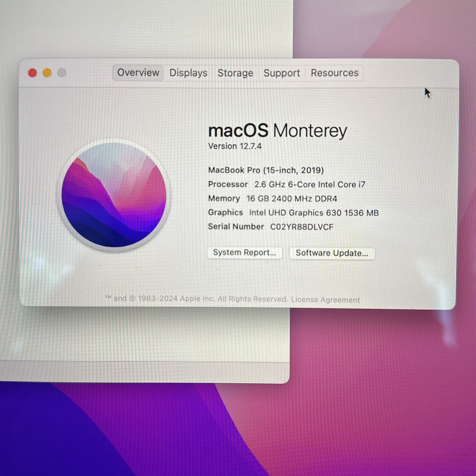Switch to the Displays tab
The height and width of the screenshot is (476, 476).
pyautogui.click(x=189, y=73)
